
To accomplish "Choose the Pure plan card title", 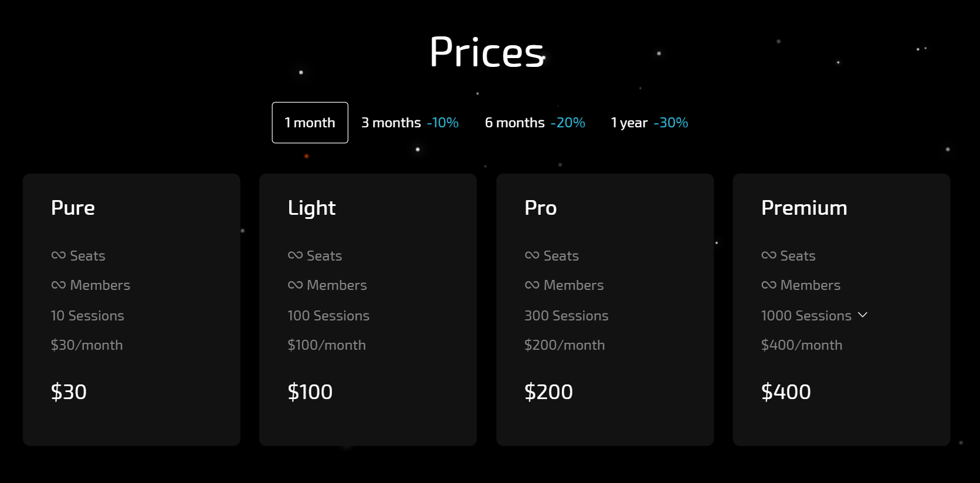I will click(x=73, y=208).
